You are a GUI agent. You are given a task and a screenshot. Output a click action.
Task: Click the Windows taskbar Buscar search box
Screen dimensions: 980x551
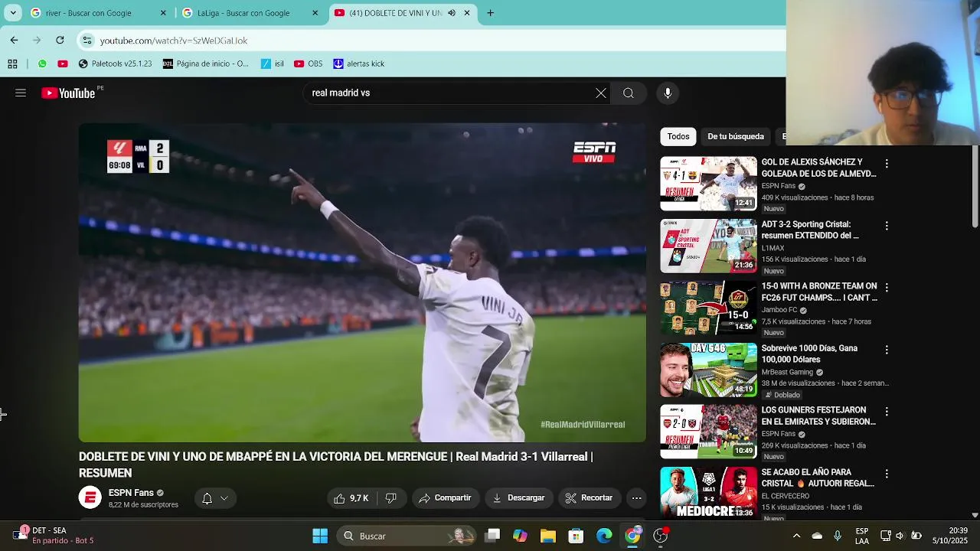point(407,536)
